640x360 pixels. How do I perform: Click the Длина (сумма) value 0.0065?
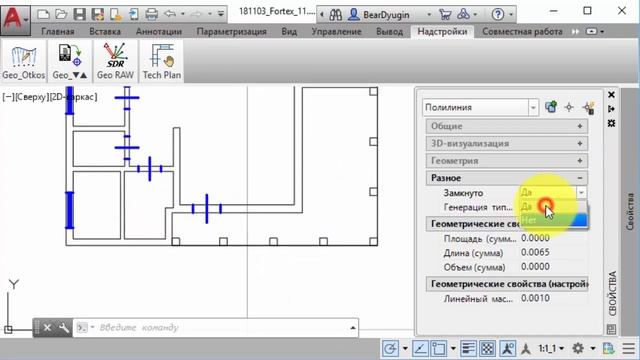point(535,252)
